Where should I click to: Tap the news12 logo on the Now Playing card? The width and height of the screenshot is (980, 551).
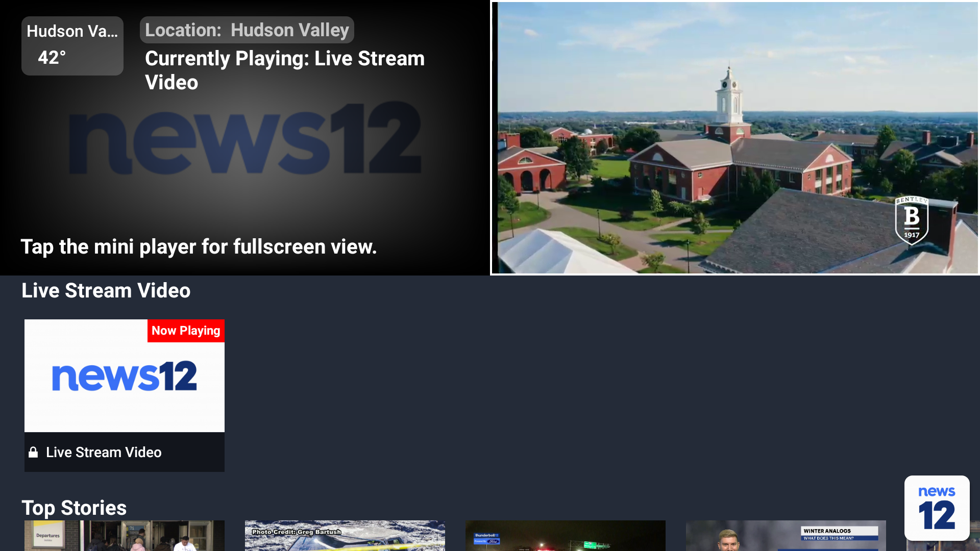point(125,378)
